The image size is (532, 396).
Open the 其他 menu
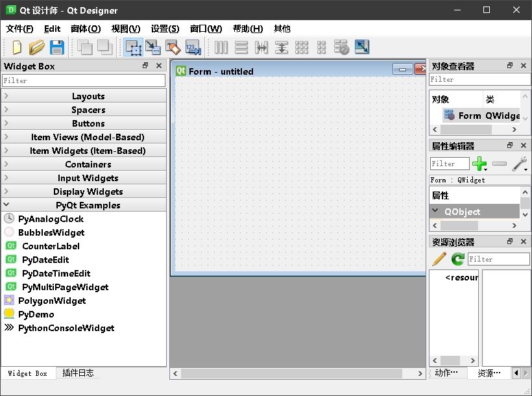click(282, 29)
